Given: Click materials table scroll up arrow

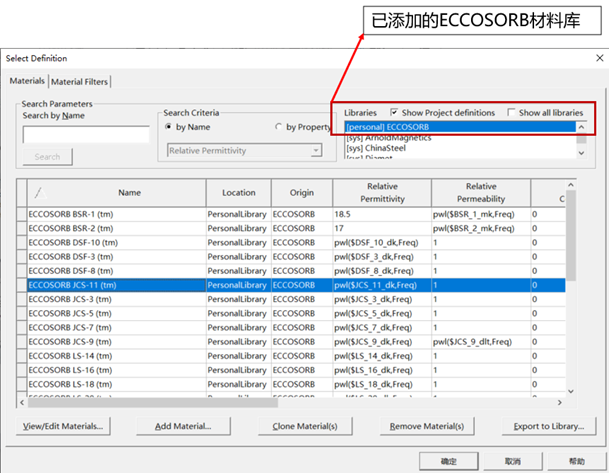Looking at the screenshot, I should click(571, 185).
